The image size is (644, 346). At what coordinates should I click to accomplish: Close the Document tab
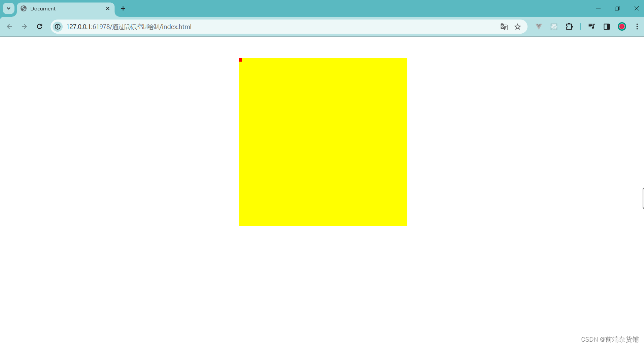point(108,8)
